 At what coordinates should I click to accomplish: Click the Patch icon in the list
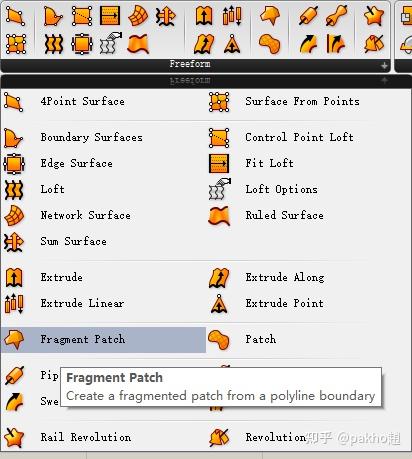(x=219, y=340)
